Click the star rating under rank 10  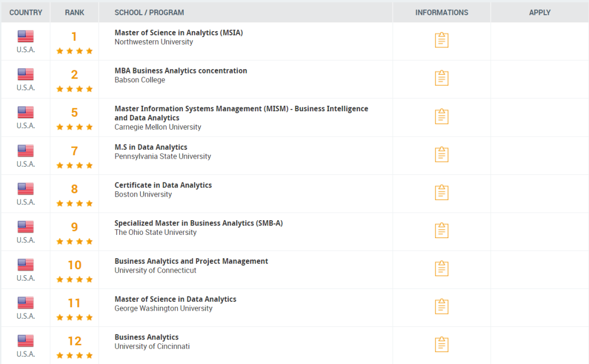[74, 279]
